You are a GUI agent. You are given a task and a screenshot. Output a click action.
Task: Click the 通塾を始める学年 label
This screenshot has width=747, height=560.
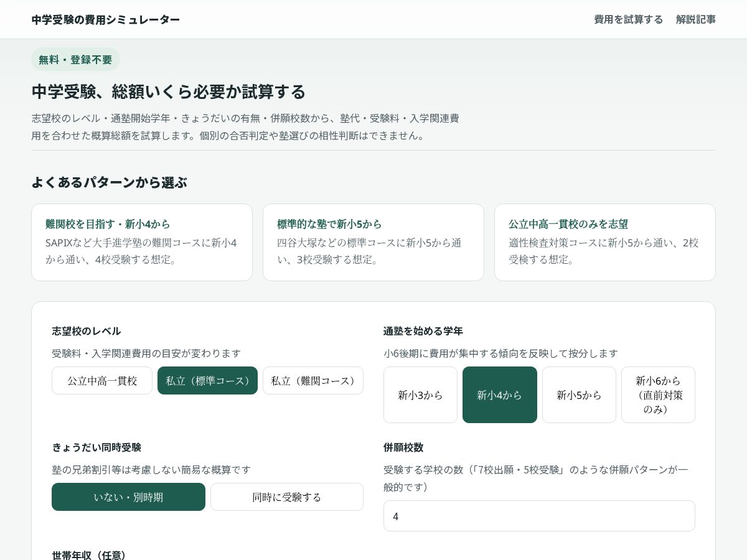pyautogui.click(x=423, y=331)
